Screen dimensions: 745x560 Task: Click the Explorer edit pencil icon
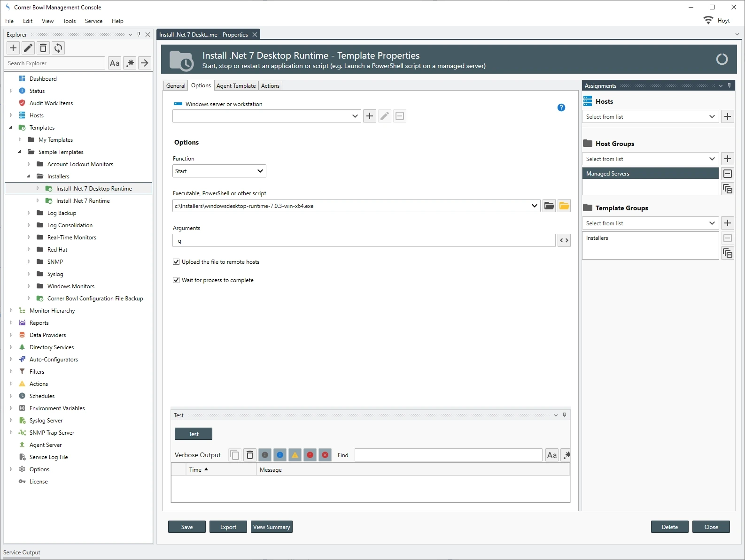coord(28,48)
